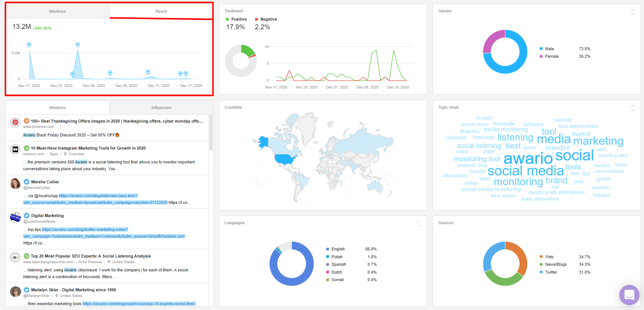Open the chat support bubble icon
Screen dimensions: 644x310
point(629,295)
